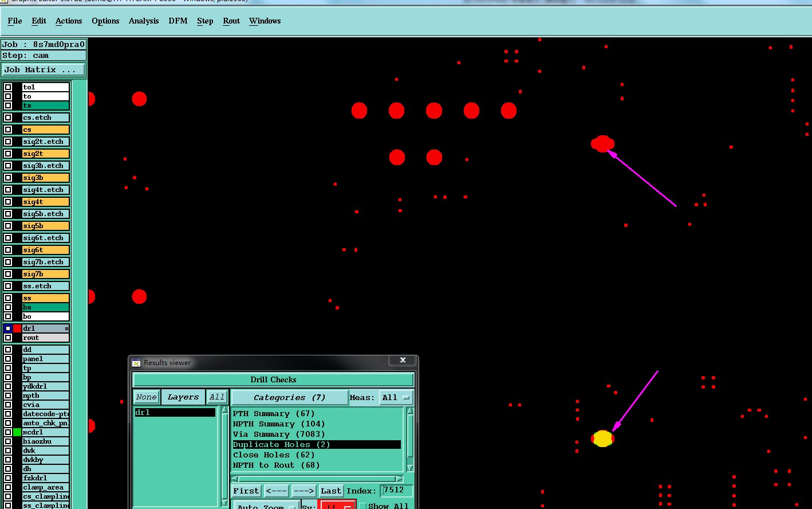Toggle display checkbox for sig5b layer

(x=8, y=226)
